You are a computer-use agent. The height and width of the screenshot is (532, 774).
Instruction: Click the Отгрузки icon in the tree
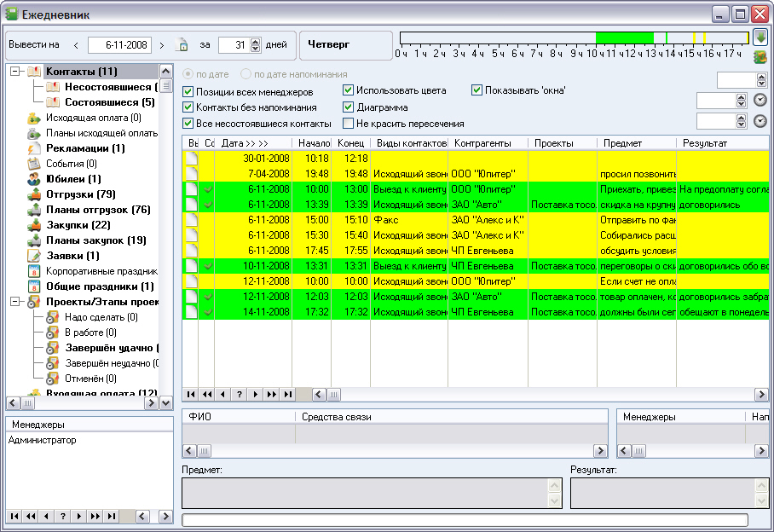(x=34, y=194)
